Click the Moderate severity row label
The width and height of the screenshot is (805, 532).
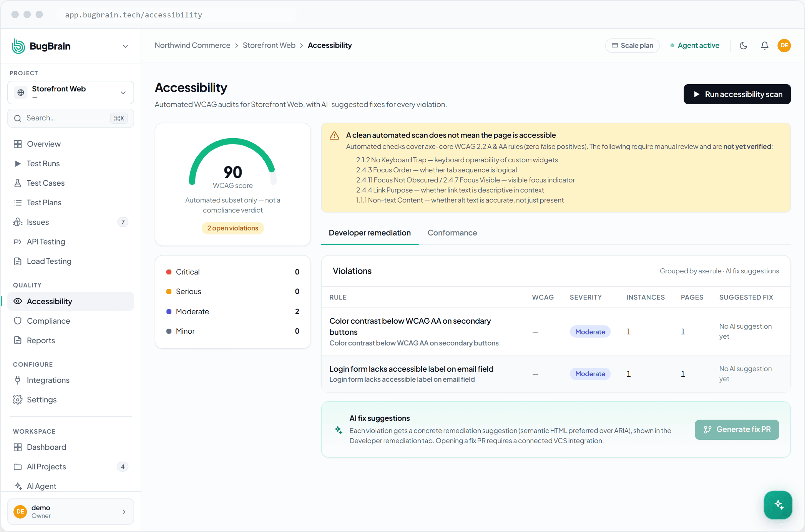tap(192, 312)
